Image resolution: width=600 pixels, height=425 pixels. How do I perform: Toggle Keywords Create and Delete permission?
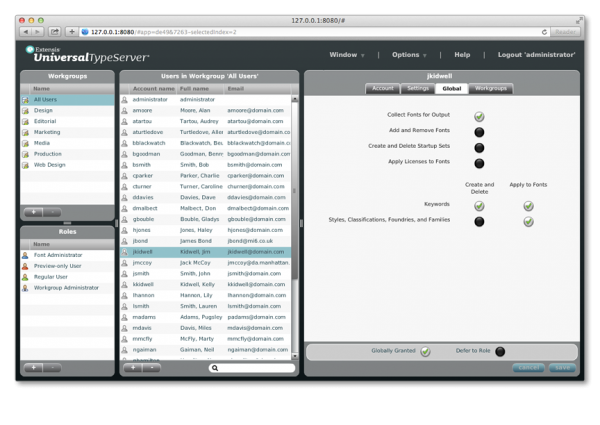tap(479, 206)
